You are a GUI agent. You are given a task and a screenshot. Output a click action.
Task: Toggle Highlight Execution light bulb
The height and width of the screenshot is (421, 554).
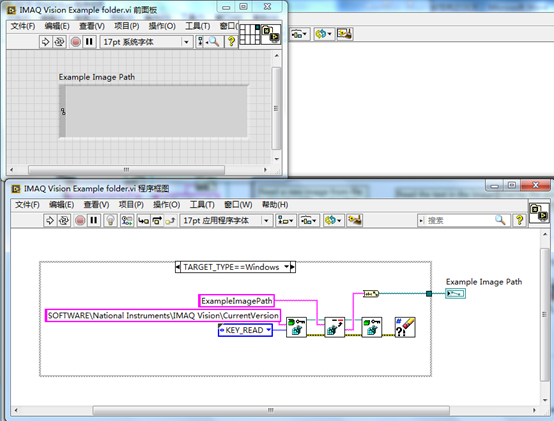click(111, 221)
